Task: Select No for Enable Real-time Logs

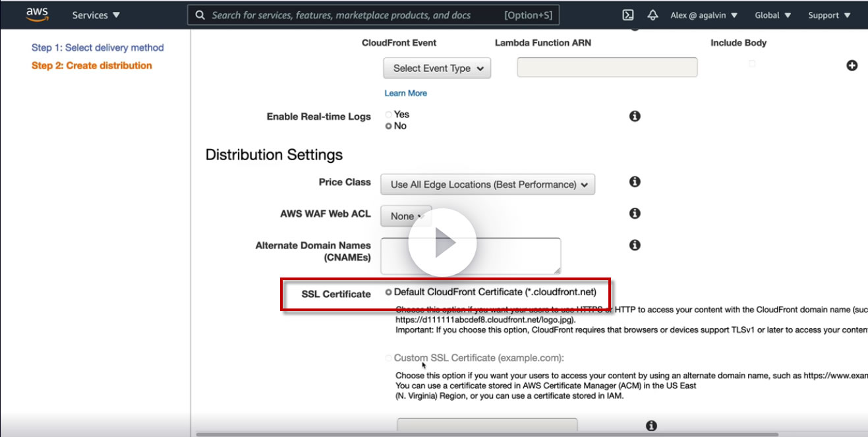Action: pyautogui.click(x=389, y=126)
